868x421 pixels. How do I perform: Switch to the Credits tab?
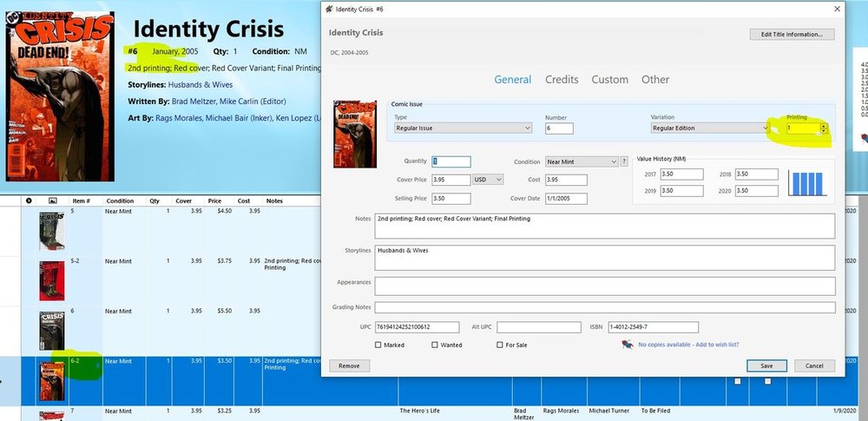562,80
